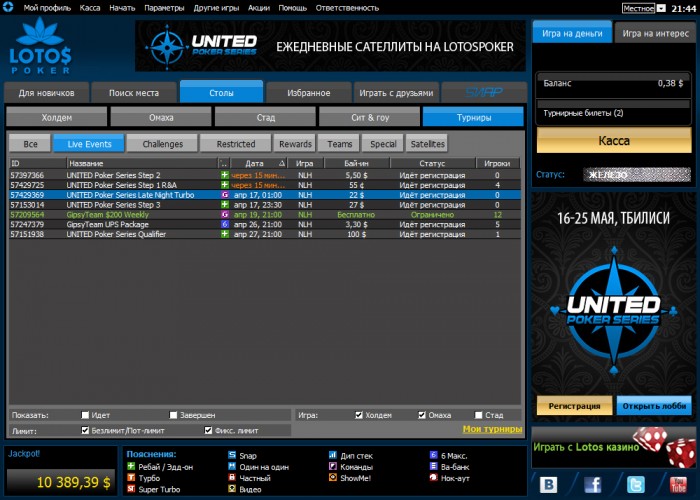Open the Мои турниры link

492,429
